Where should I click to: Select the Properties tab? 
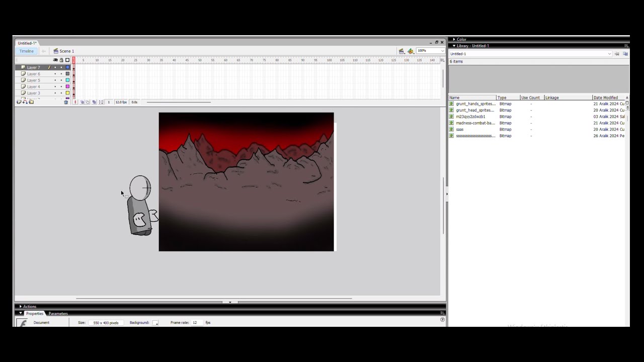coord(35,313)
